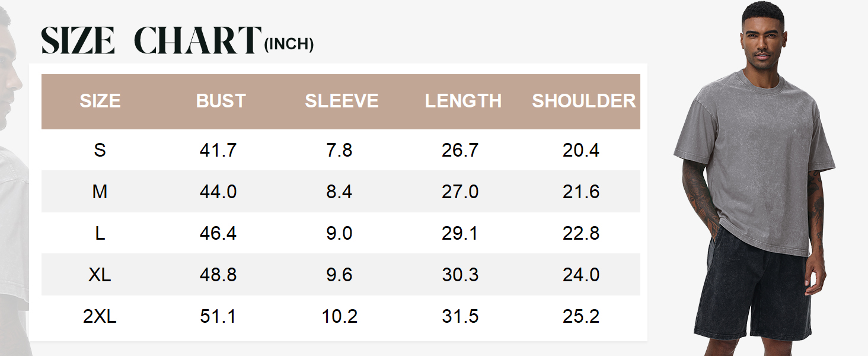Click the SHOULDER column header
The width and height of the screenshot is (868, 356).
pyautogui.click(x=584, y=101)
